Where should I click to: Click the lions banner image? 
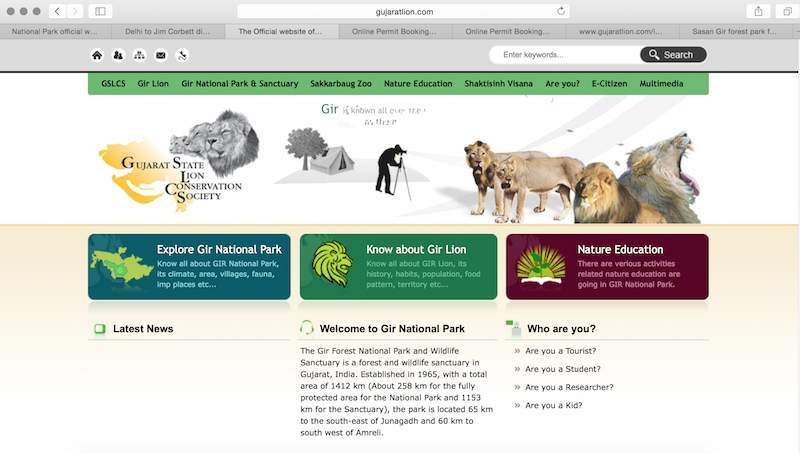(582, 179)
